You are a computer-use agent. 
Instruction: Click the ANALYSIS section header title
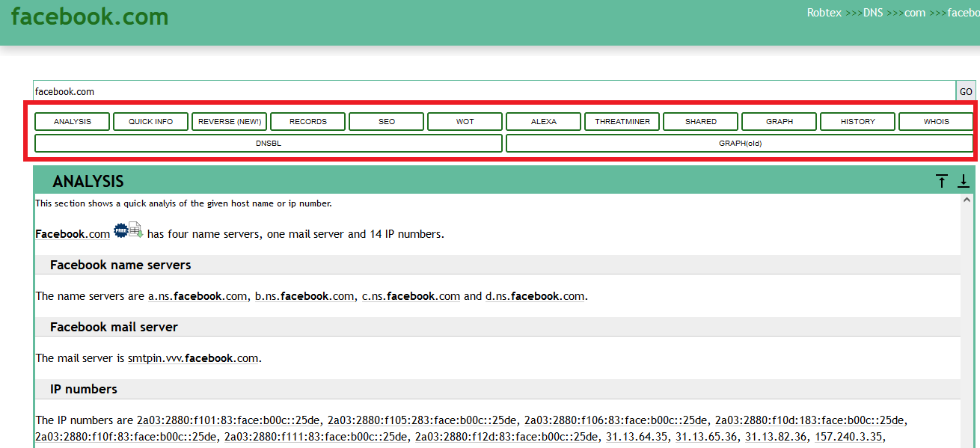pos(88,181)
